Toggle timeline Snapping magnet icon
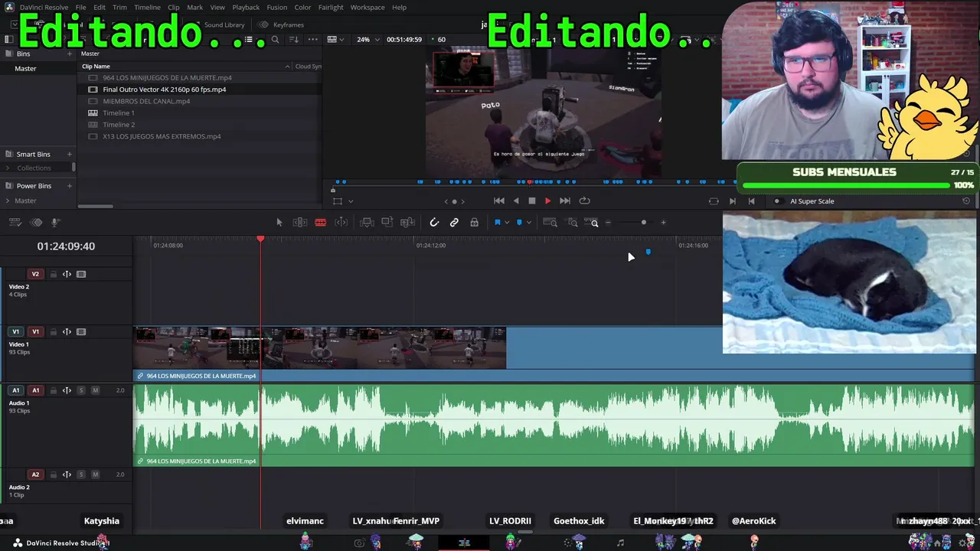The width and height of the screenshot is (980, 551). [x=434, y=223]
